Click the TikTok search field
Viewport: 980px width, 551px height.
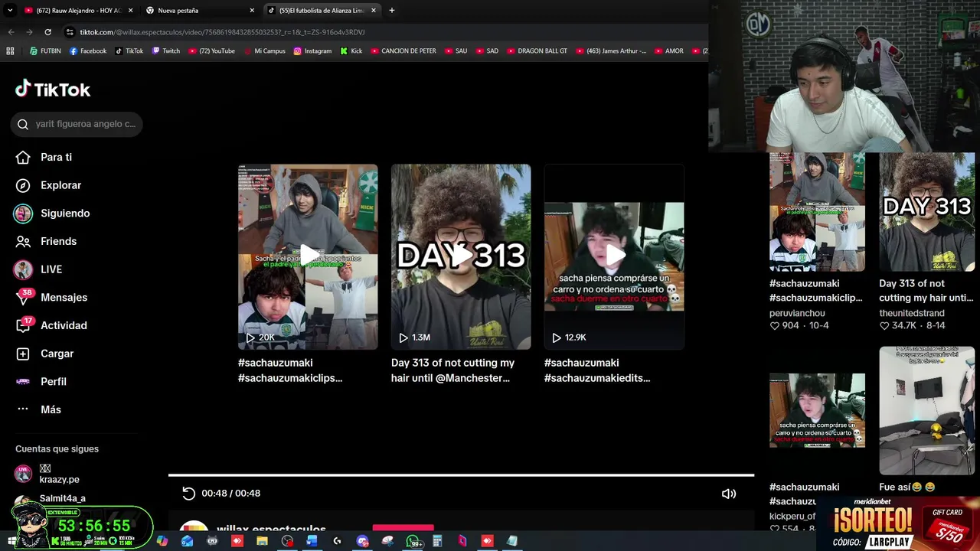click(77, 124)
